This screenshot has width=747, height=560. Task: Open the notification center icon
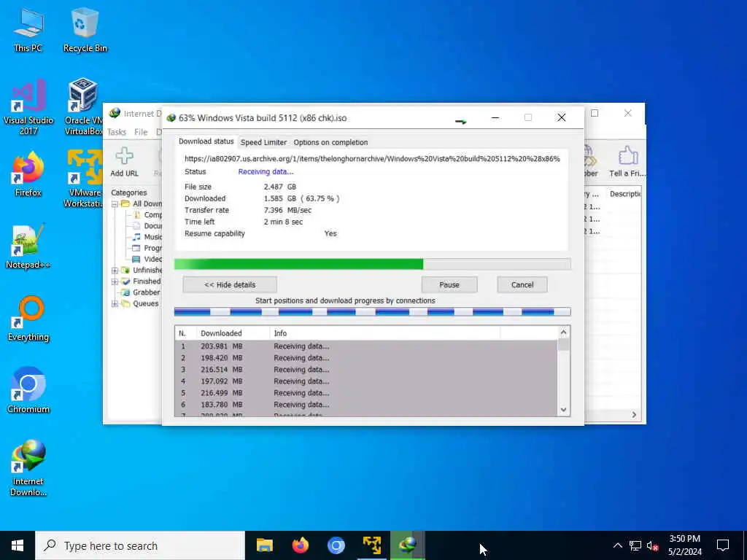(723, 545)
